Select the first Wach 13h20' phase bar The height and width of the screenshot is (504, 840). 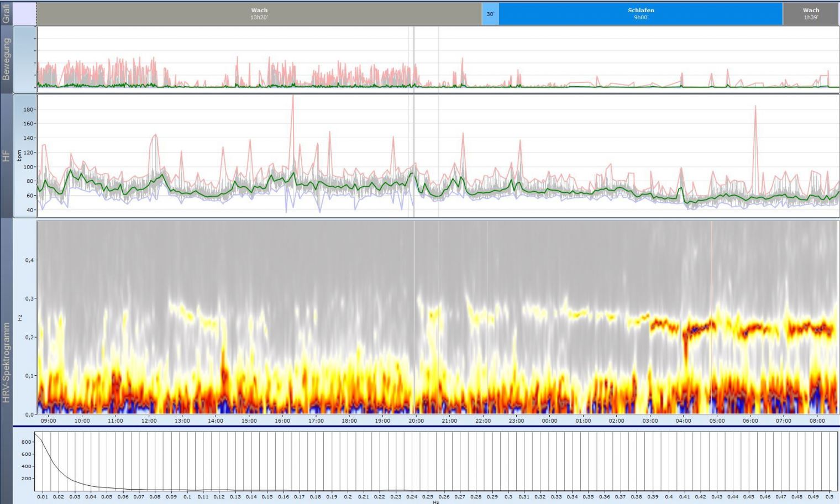pyautogui.click(x=259, y=14)
